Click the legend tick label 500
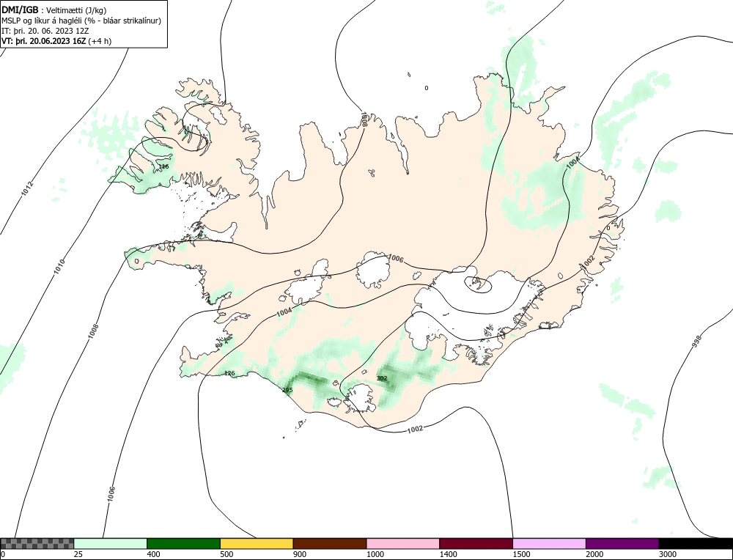Image resolution: width=733 pixels, height=560 pixels. click(226, 554)
